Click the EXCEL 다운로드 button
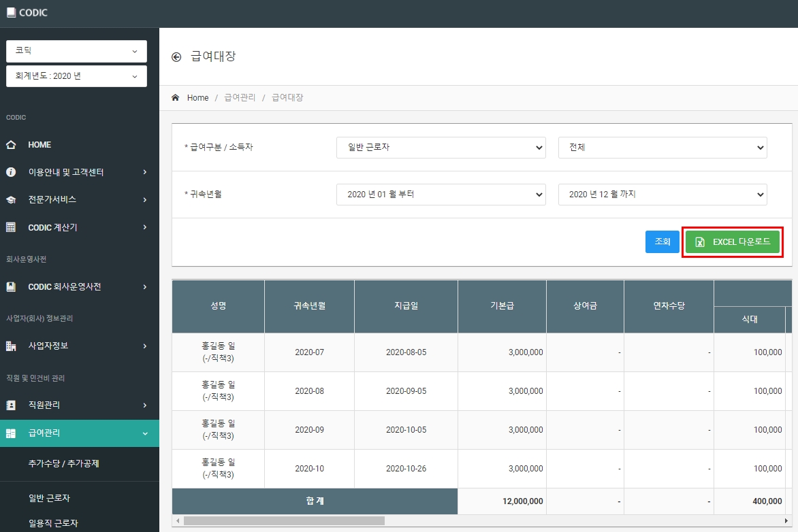Screen dimensions: 798x532 [732, 242]
